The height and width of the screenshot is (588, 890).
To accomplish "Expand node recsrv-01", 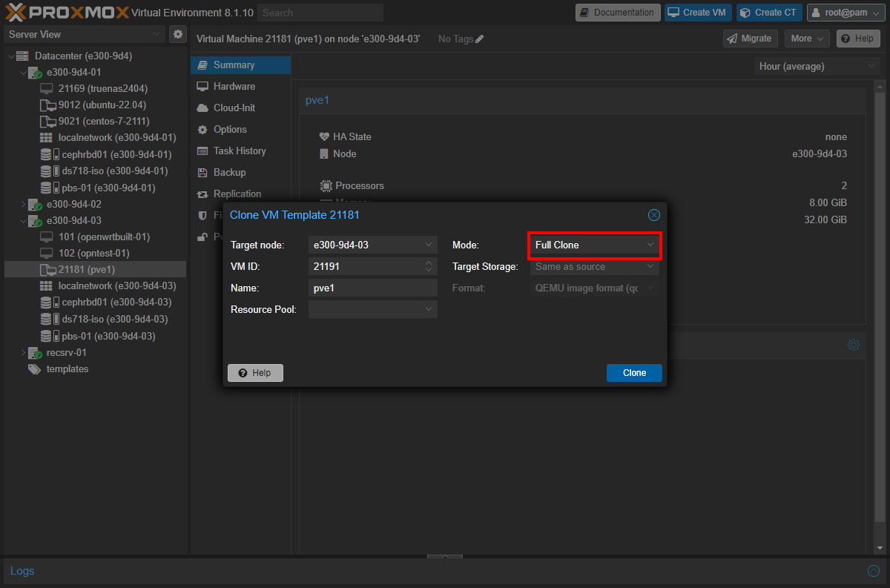I will [x=22, y=352].
